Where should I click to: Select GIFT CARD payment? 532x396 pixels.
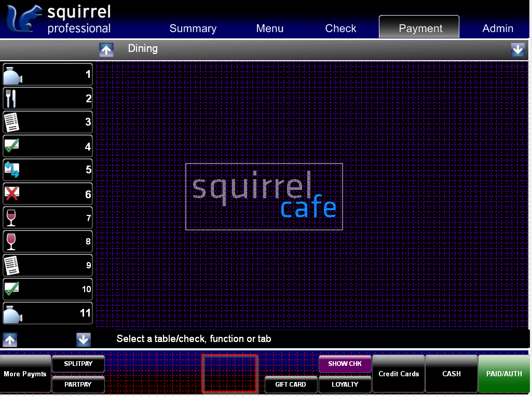coord(291,385)
